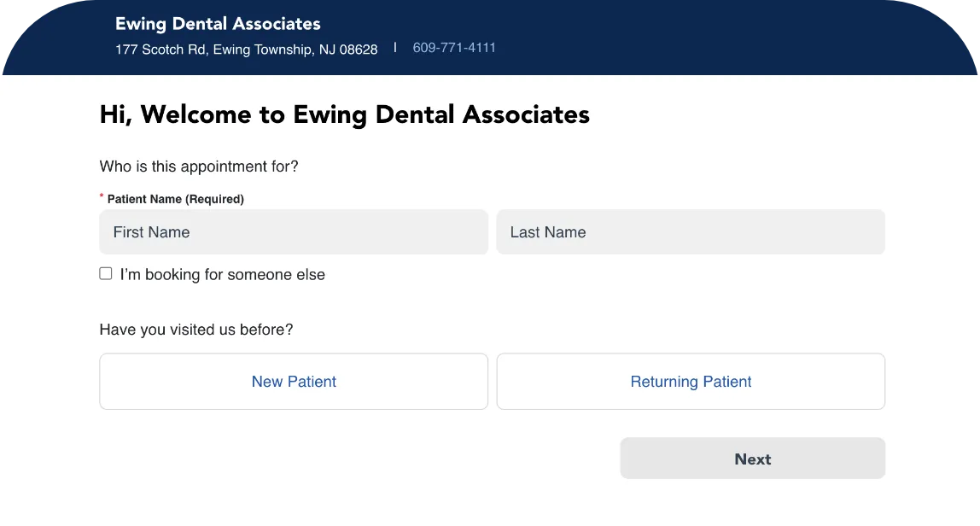Focus the Last Name input field
980x526 pixels.
(x=691, y=232)
